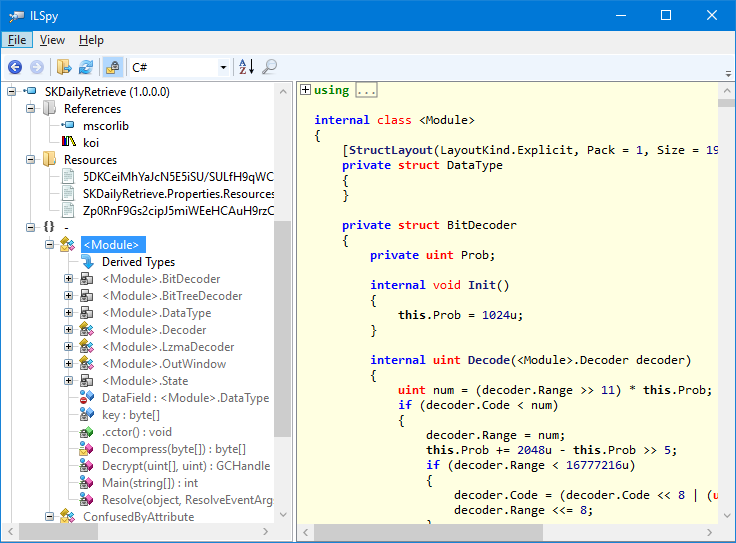The image size is (736, 543).
Task: Collapse the <Module> class node
Action: pos(49,245)
